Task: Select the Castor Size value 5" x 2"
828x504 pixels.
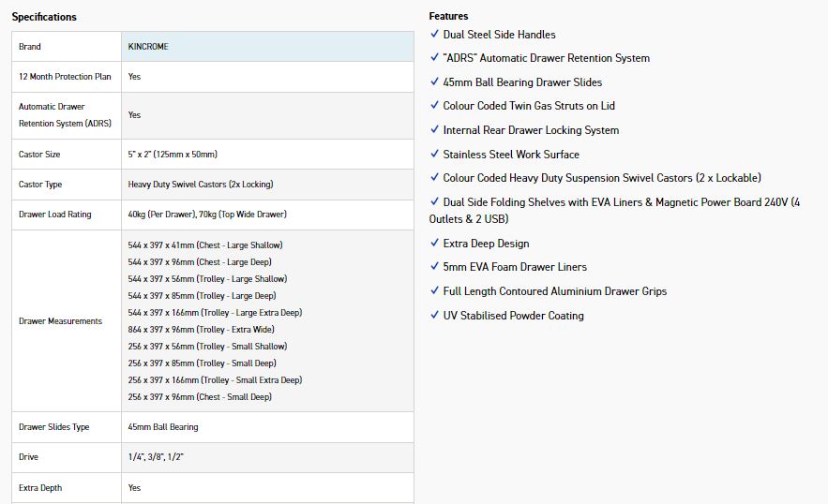Action: pos(173,154)
